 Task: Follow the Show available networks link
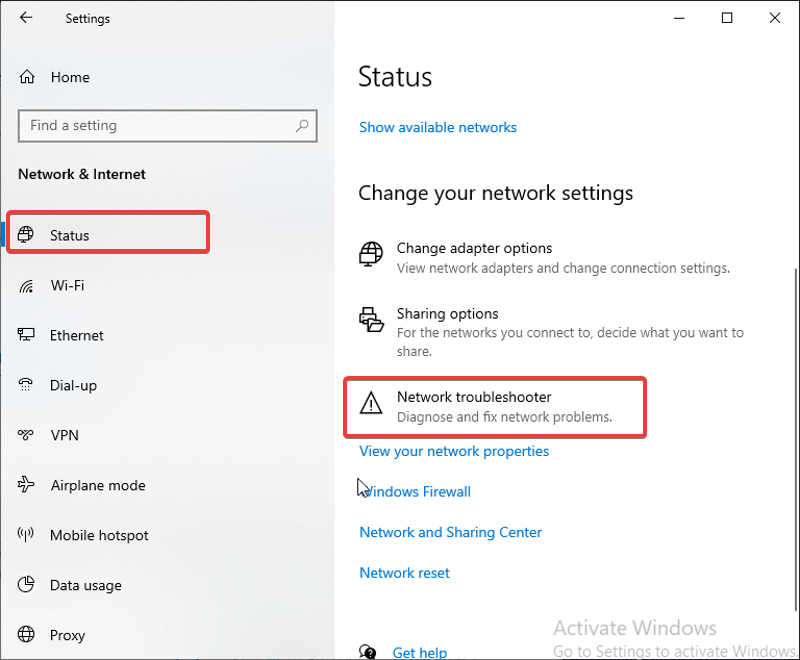click(438, 127)
